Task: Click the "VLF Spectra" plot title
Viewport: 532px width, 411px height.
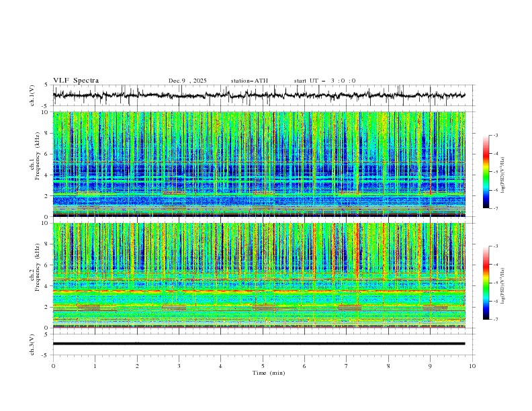Action: (x=76, y=81)
